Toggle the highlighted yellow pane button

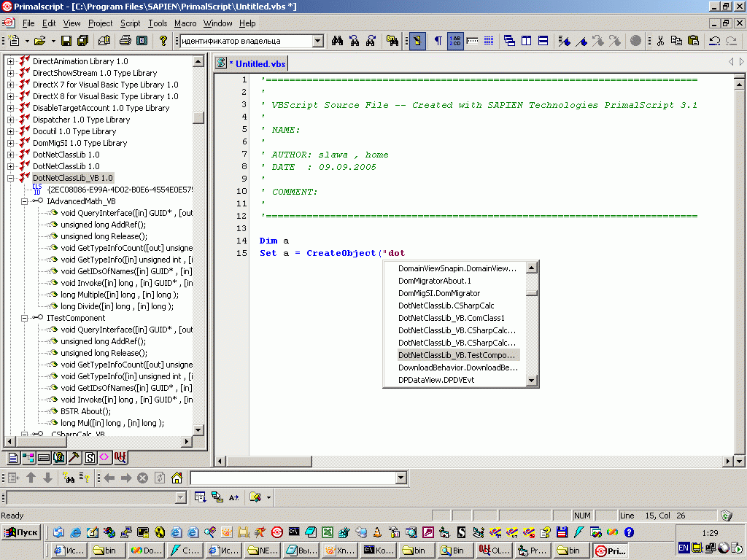(417, 41)
